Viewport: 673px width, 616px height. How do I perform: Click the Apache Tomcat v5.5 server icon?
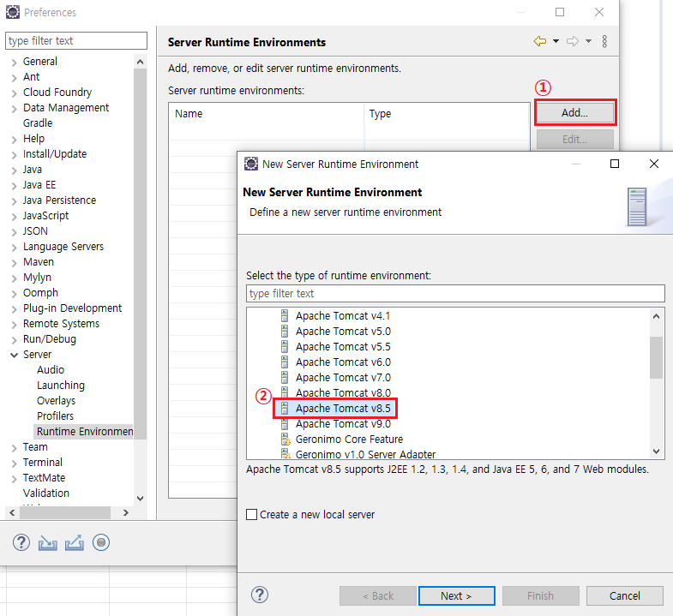[x=285, y=347]
